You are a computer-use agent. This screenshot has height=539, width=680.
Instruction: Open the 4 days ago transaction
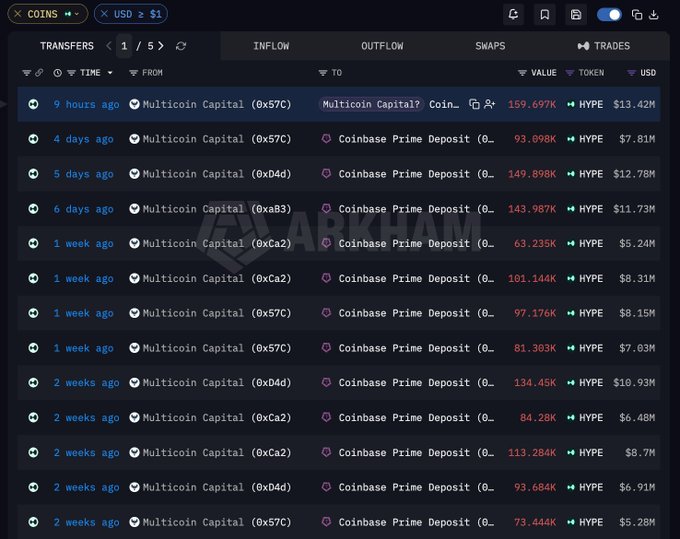pyautogui.click(x=83, y=139)
